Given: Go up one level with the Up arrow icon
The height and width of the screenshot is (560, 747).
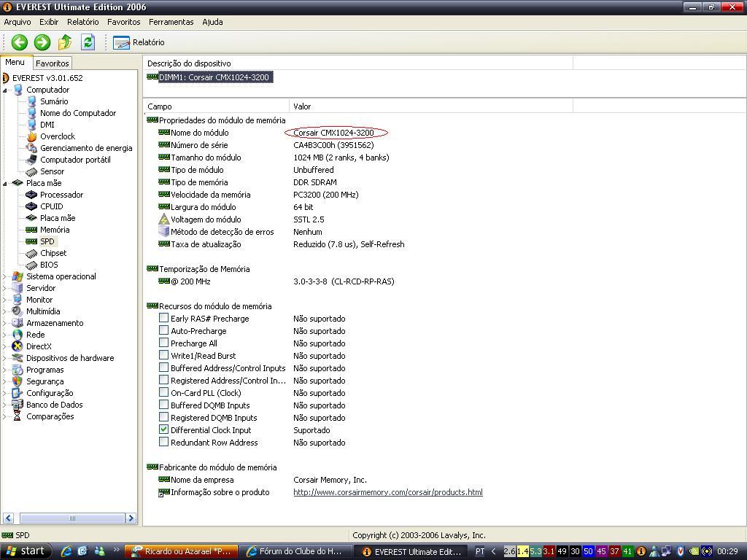Looking at the screenshot, I should (65, 42).
